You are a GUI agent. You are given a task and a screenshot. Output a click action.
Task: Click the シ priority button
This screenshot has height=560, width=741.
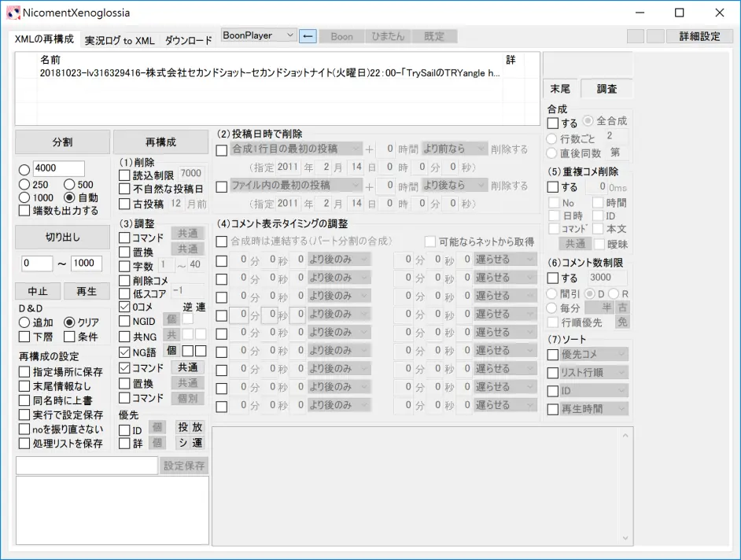(x=182, y=443)
